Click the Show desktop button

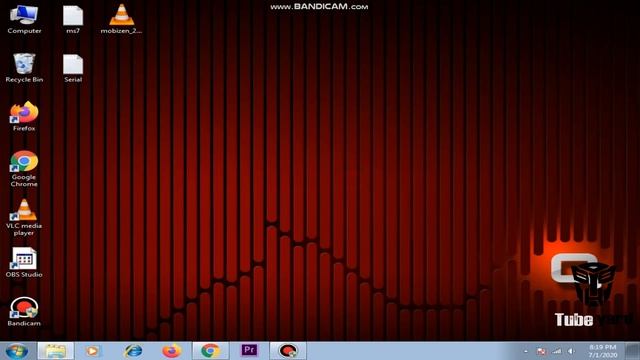(633, 351)
